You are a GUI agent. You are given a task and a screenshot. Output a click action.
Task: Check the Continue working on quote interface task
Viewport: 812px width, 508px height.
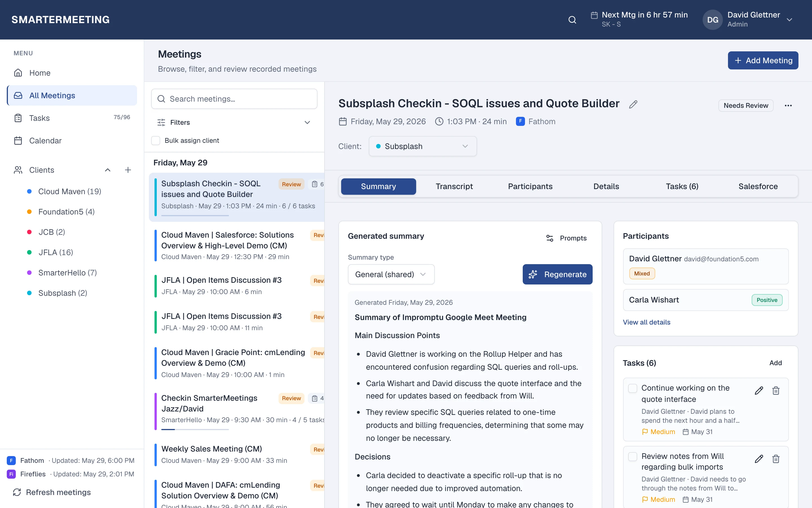[x=632, y=388]
